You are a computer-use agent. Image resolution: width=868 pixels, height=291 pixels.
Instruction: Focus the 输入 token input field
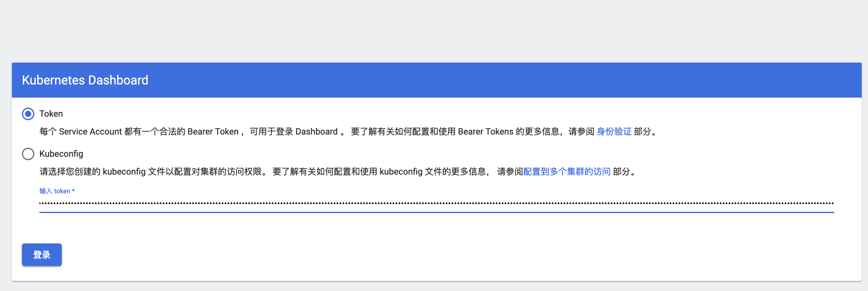tap(436, 204)
